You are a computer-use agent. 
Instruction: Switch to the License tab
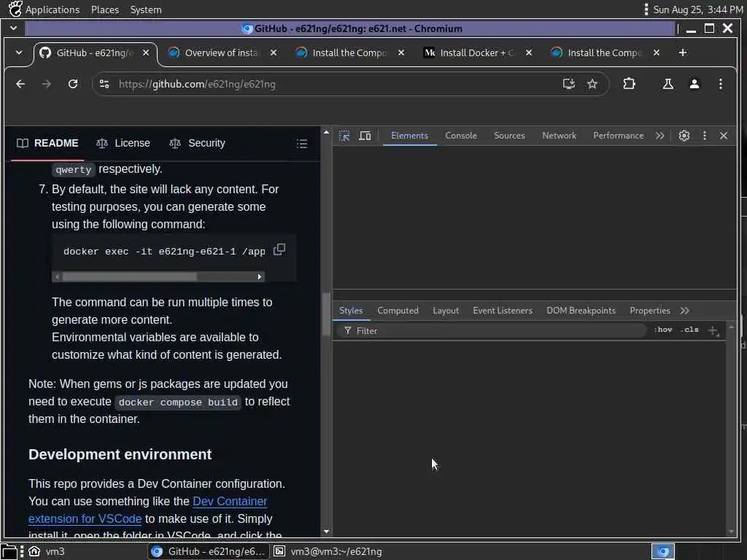(123, 144)
